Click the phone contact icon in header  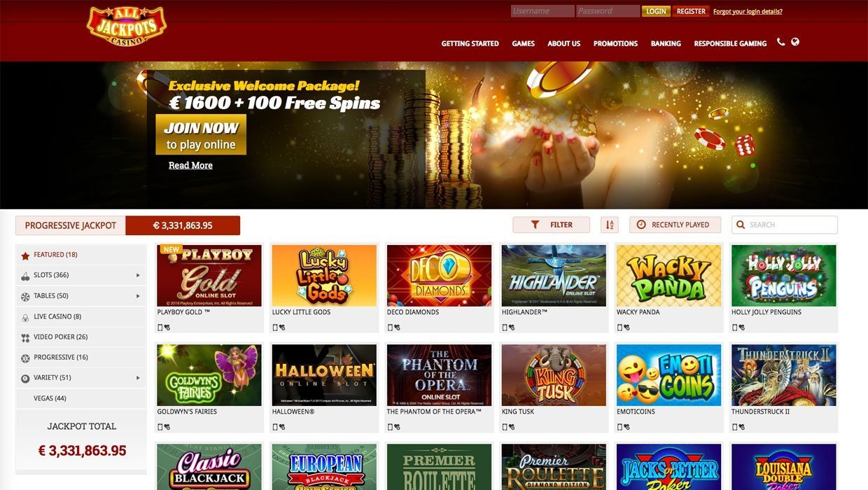pyautogui.click(x=781, y=42)
